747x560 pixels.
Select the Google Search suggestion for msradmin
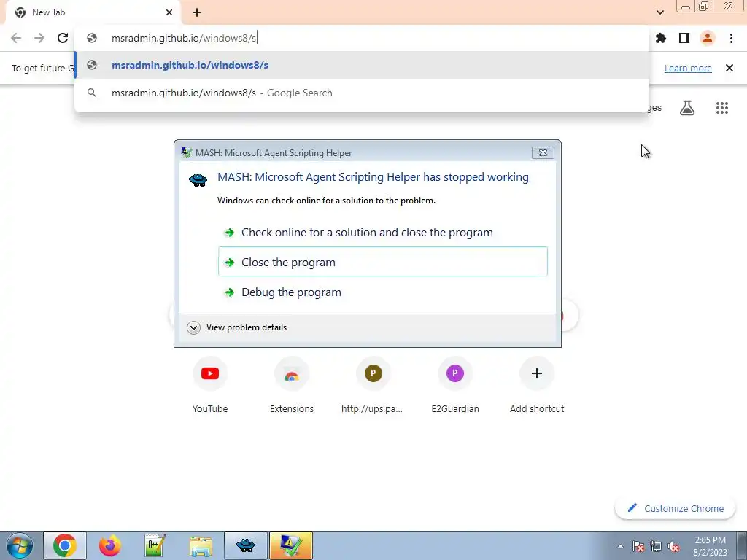tap(362, 93)
